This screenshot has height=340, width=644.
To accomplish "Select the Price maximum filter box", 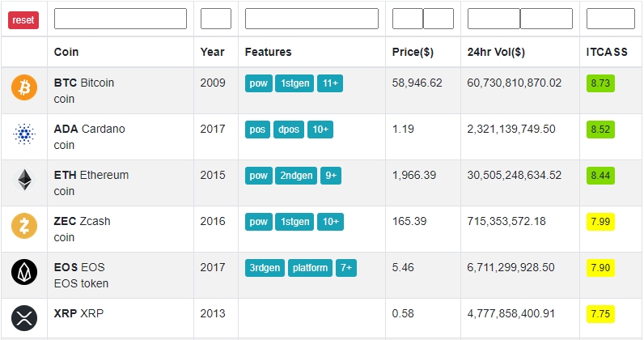I will [x=439, y=19].
